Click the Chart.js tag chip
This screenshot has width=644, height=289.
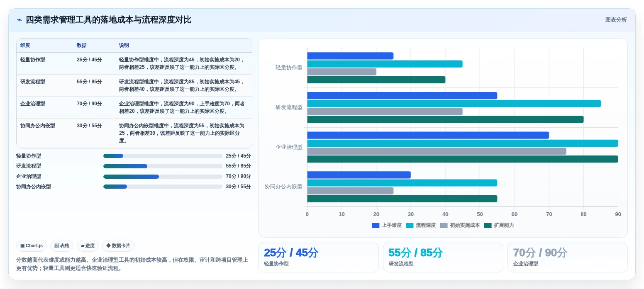(x=32, y=245)
